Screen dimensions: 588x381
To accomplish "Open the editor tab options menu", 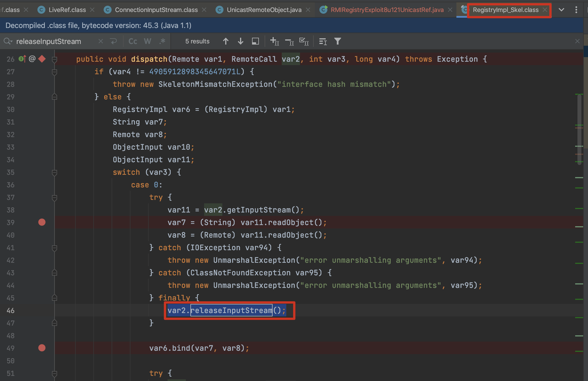I will click(x=576, y=10).
